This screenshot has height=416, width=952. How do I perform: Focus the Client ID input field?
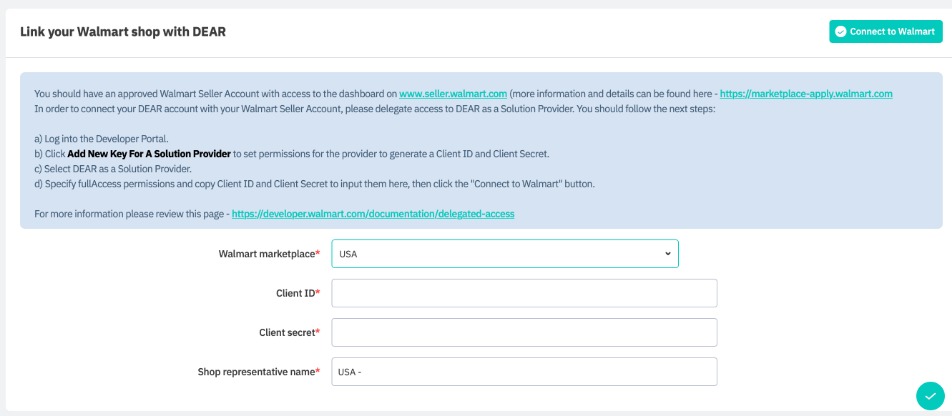[x=524, y=293]
